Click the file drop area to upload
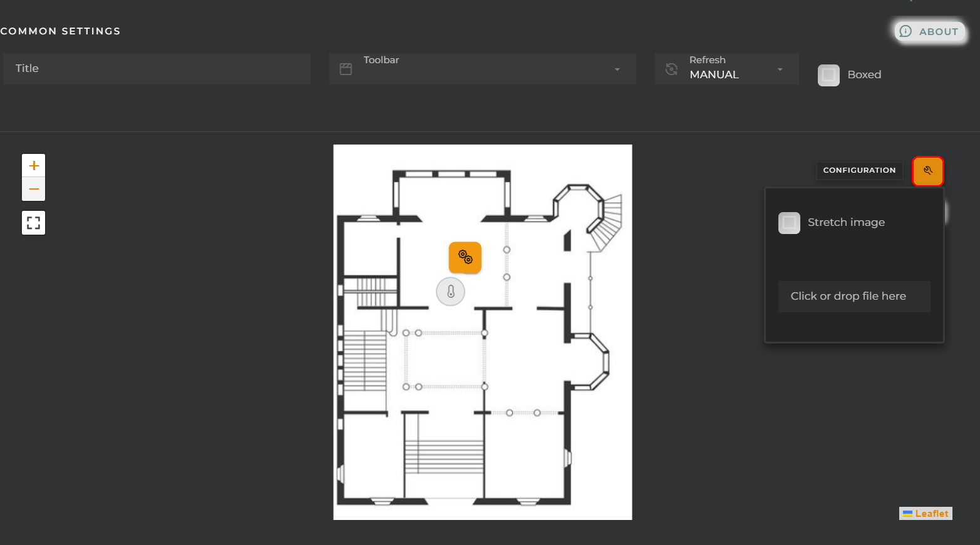980x545 pixels. [x=854, y=297]
